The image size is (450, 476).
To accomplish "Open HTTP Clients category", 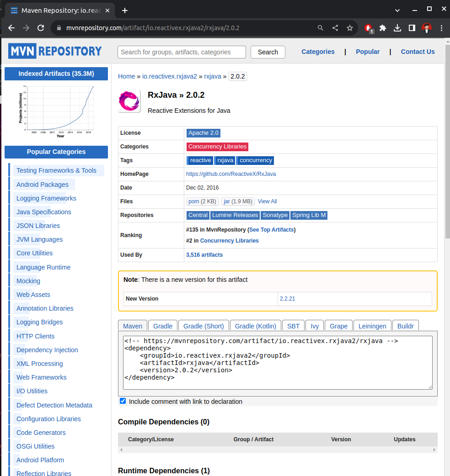I will click(x=35, y=336).
